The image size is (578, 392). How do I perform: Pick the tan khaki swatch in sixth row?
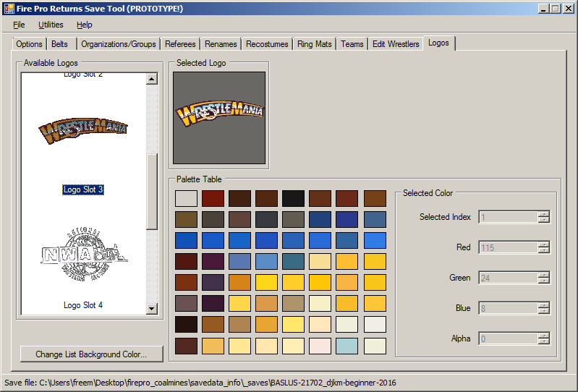(x=293, y=303)
